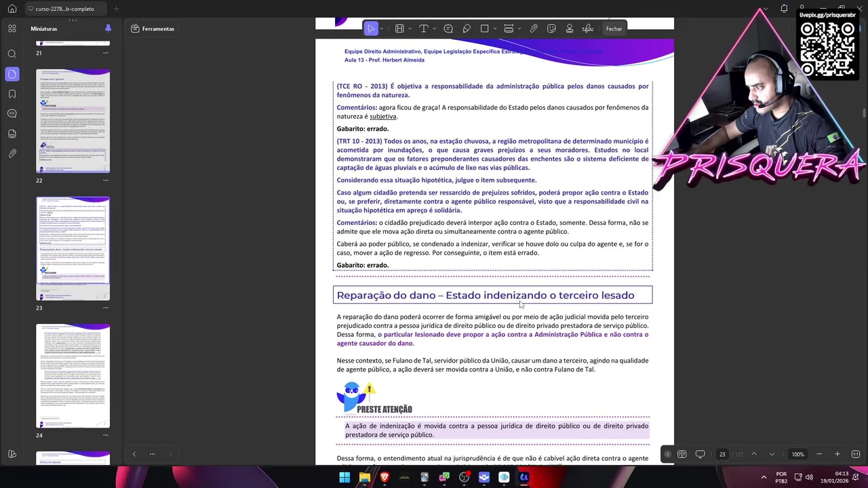The height and width of the screenshot is (488, 868).
Task: Open options menu for page 21 thumbnail
Action: point(106,53)
